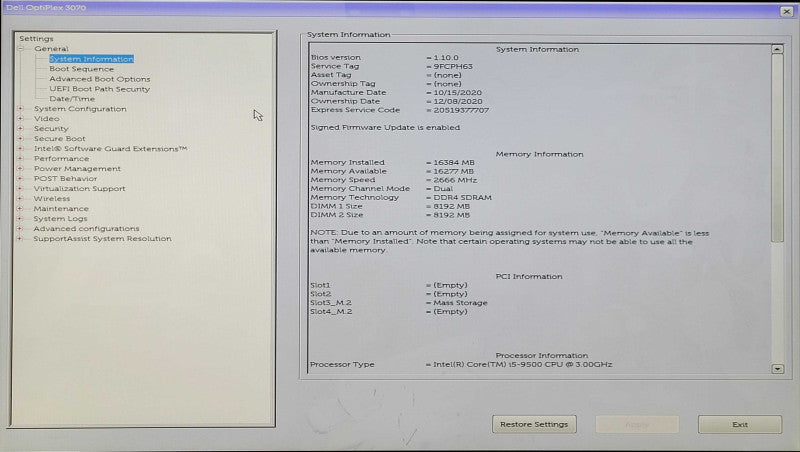Select the System Configuration label
This screenshot has width=800, height=452.
80,109
